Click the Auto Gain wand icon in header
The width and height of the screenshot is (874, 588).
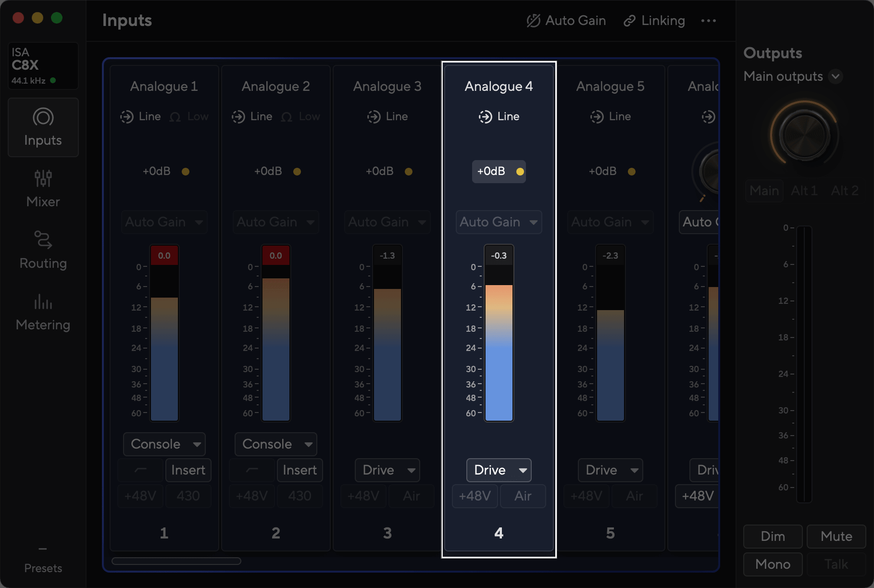point(534,21)
